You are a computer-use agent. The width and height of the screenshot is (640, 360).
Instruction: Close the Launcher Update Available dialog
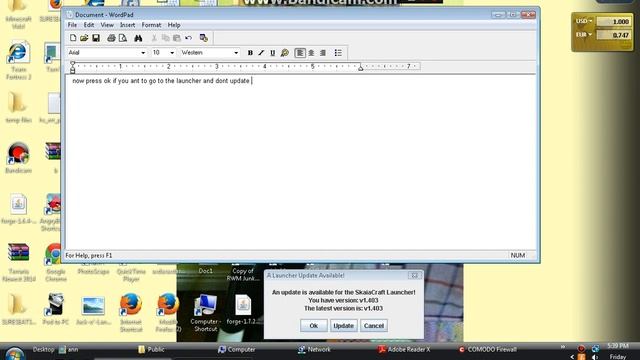point(414,276)
